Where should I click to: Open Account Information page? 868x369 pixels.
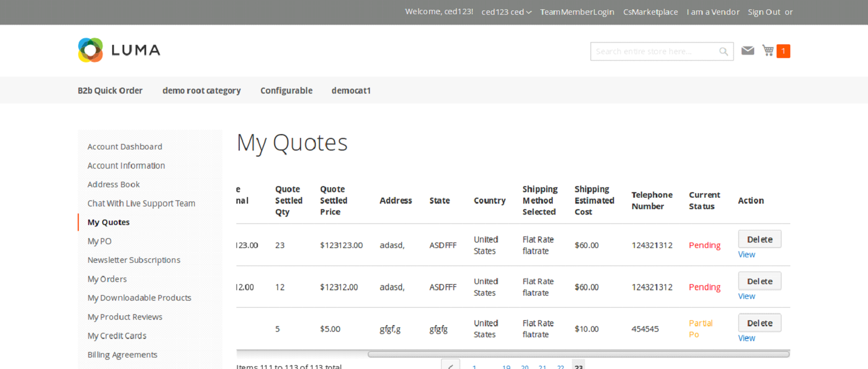[126, 165]
